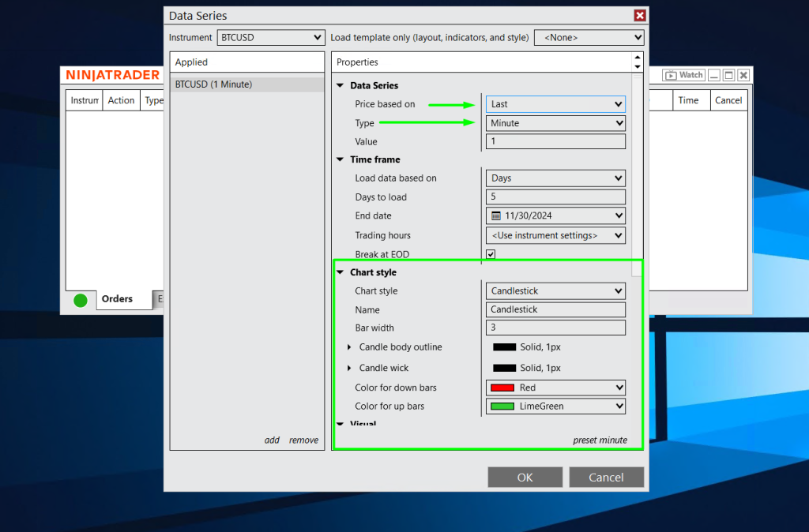
Task: Switch to the Orders tab
Action: coord(117,299)
